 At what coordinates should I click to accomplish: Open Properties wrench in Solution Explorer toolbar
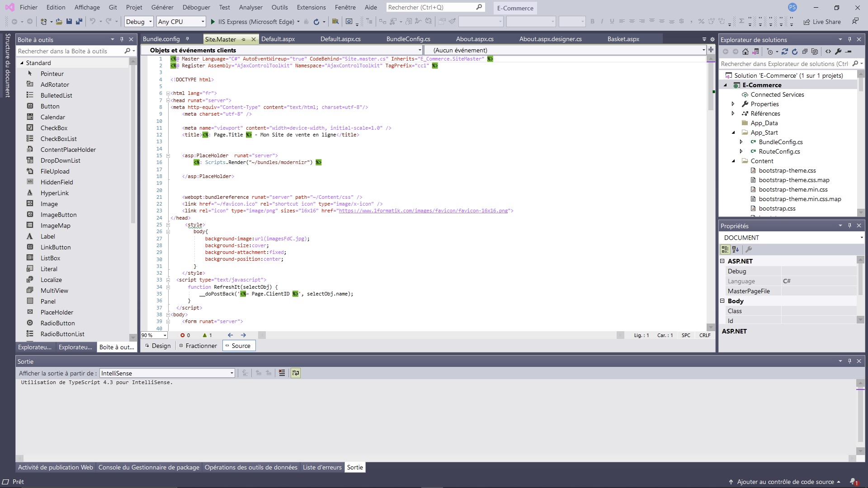838,52
